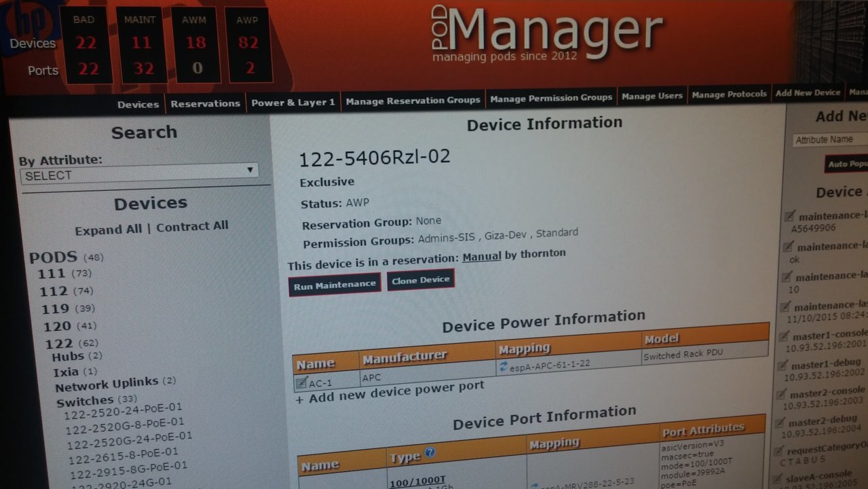This screenshot has height=489, width=868.
Task: Open Manage Reservation Groups menu
Action: tap(413, 101)
